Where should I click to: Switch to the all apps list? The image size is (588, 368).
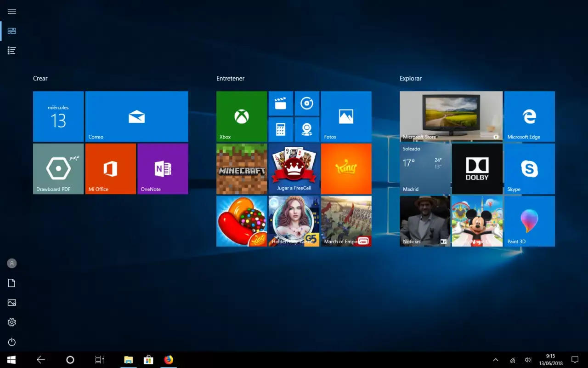pyautogui.click(x=12, y=51)
